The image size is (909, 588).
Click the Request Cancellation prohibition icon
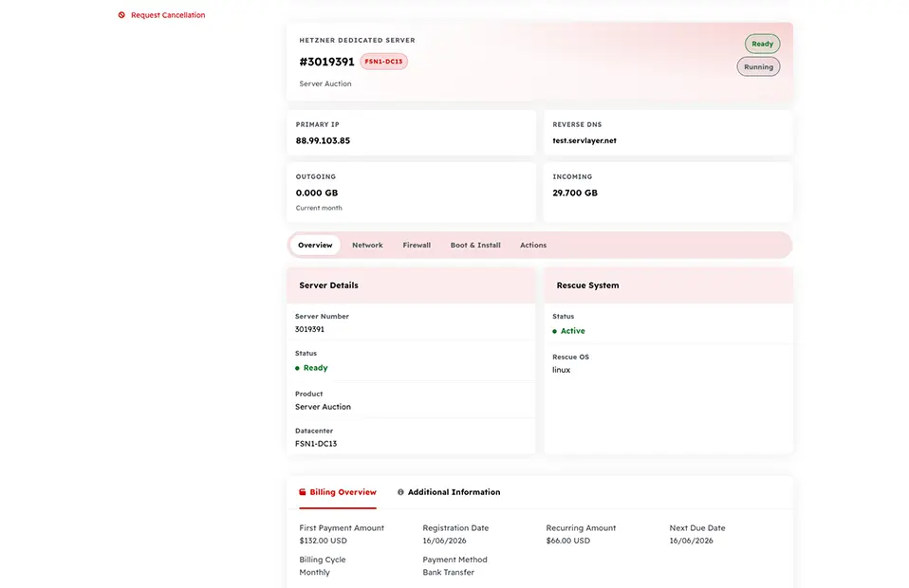[121, 15]
